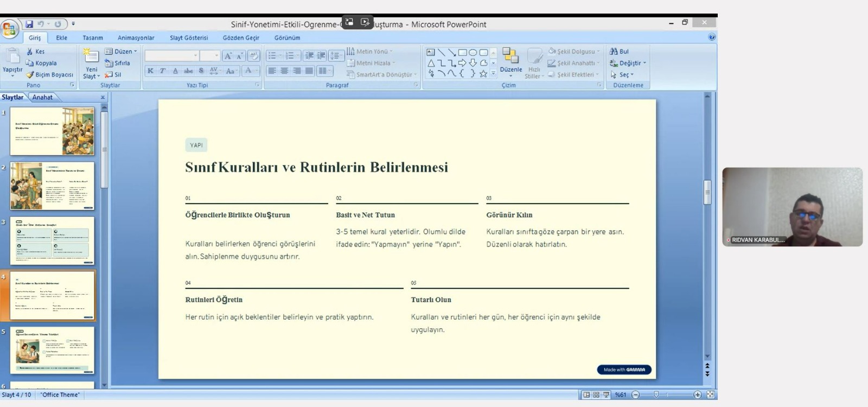Open the Animasyonlar ribbon tab

click(136, 38)
